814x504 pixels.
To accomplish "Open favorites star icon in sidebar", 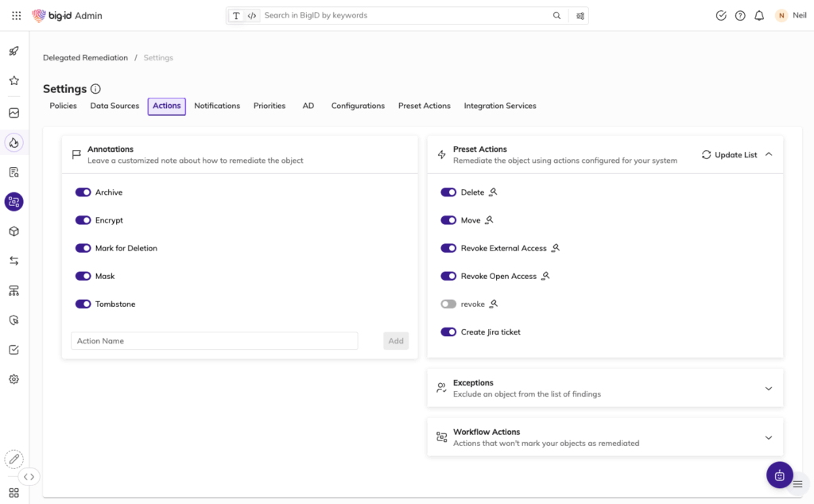I will pos(14,81).
